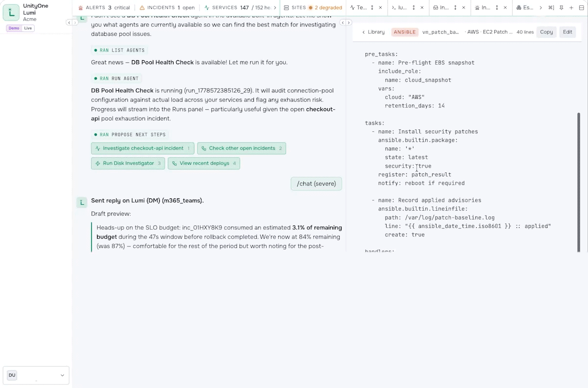
Task: Click the 'RAN PROPOSE NEXT STEPS' status chip
Action: [130, 135]
